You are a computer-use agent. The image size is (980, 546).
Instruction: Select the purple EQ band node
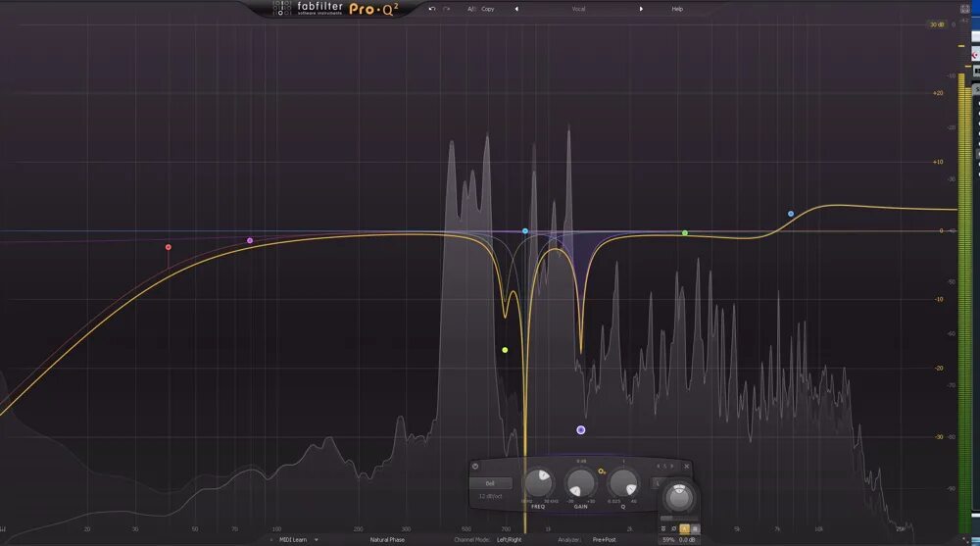pyautogui.click(x=580, y=429)
